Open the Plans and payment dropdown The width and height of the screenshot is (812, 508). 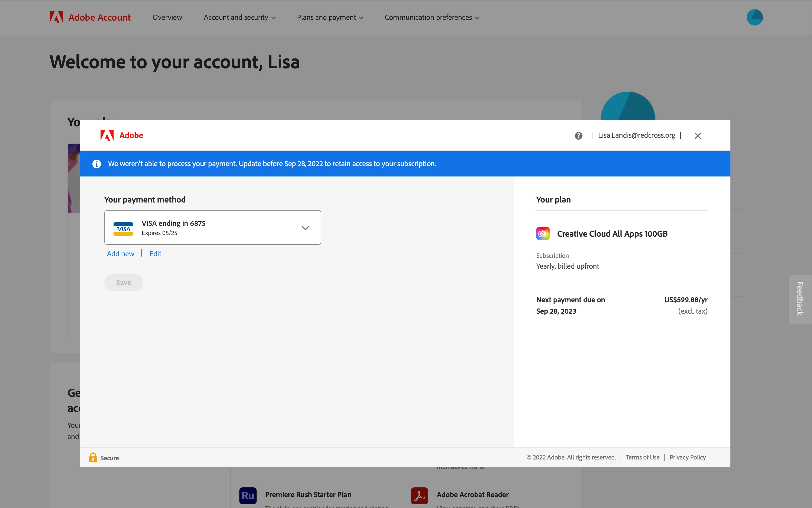click(x=330, y=17)
